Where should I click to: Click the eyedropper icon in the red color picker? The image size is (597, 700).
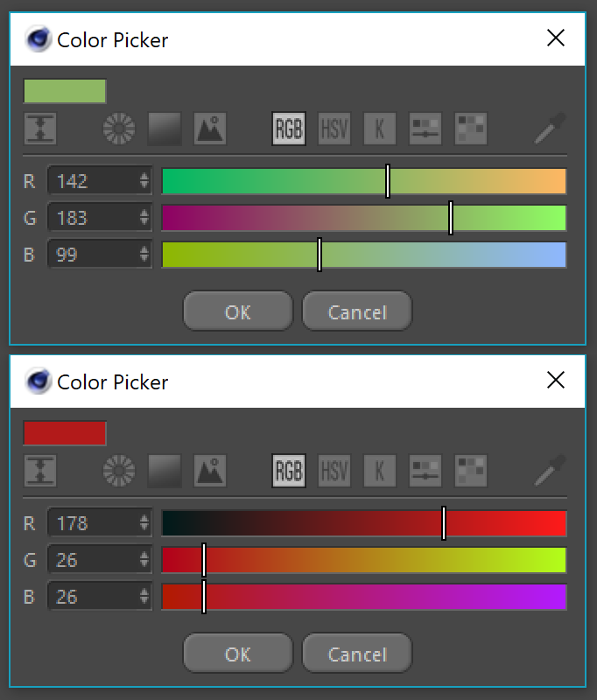(551, 471)
